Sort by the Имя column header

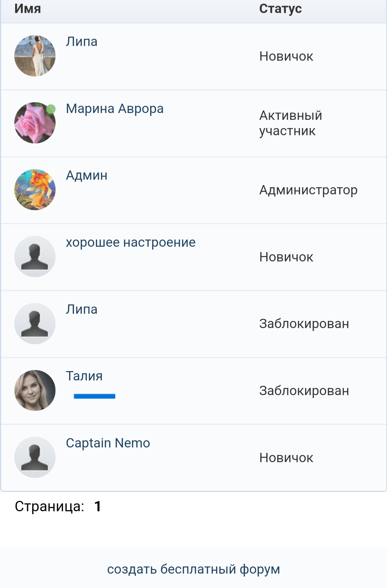[28, 9]
